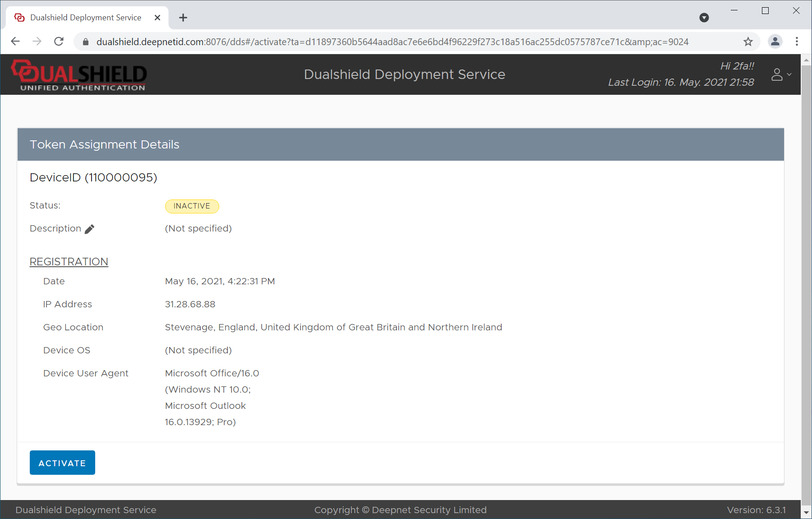Open the user account menu in header
This screenshot has width=812, height=519.
pyautogui.click(x=781, y=74)
